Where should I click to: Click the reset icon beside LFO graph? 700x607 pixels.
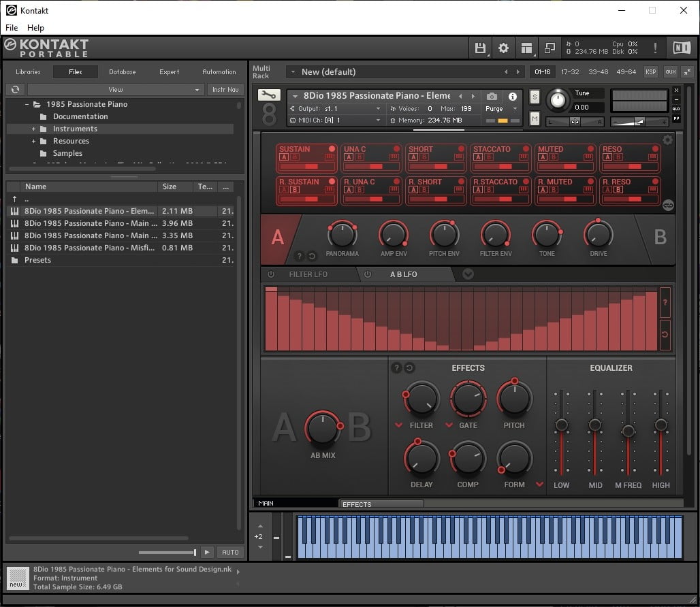pyautogui.click(x=665, y=335)
